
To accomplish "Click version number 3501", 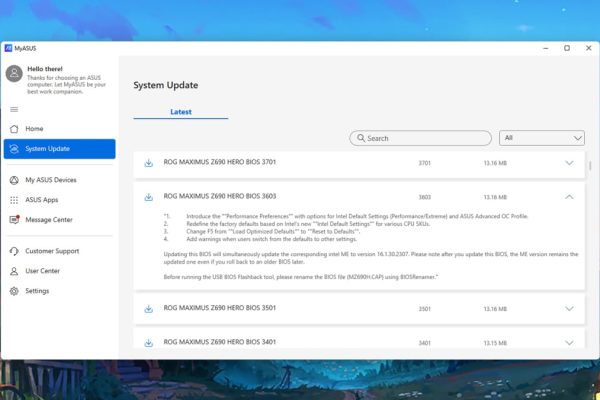I will pos(424,309).
